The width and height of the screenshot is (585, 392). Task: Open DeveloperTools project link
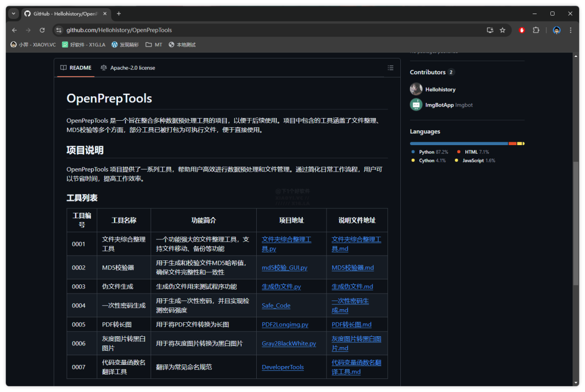pyautogui.click(x=283, y=368)
